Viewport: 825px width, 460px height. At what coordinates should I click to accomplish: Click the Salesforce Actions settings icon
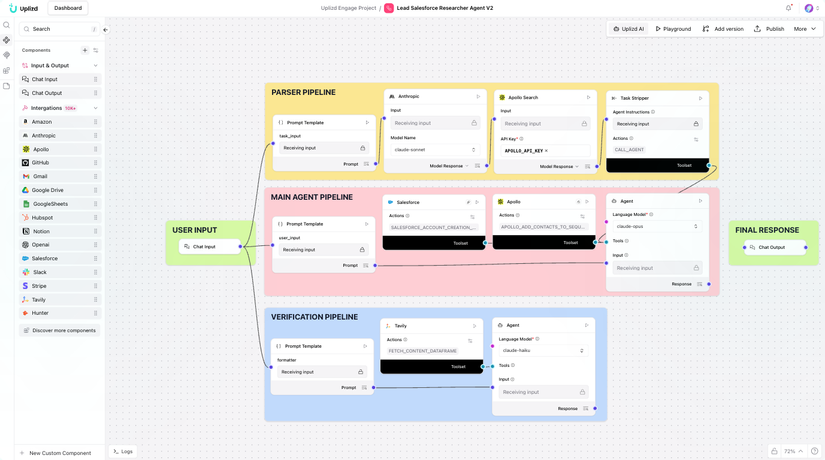point(472,217)
